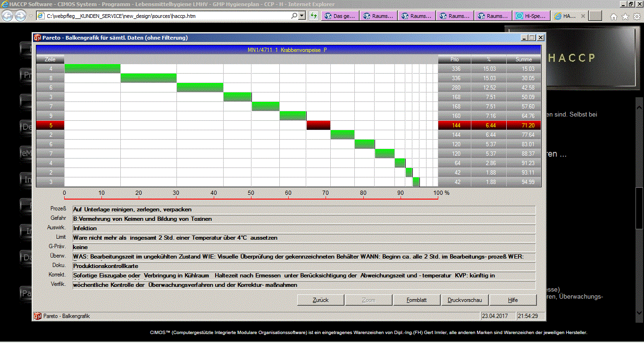Open the IE Tools gear icon
This screenshot has width=644, height=343.
point(636,17)
